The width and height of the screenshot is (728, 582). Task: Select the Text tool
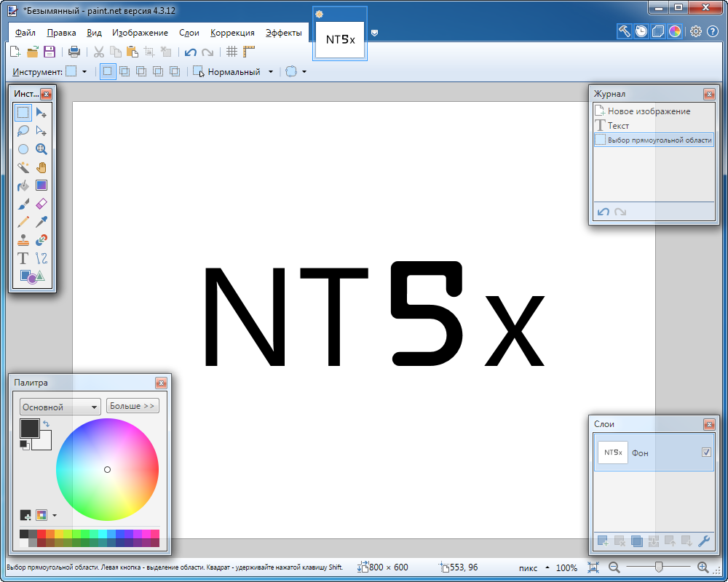click(x=23, y=258)
